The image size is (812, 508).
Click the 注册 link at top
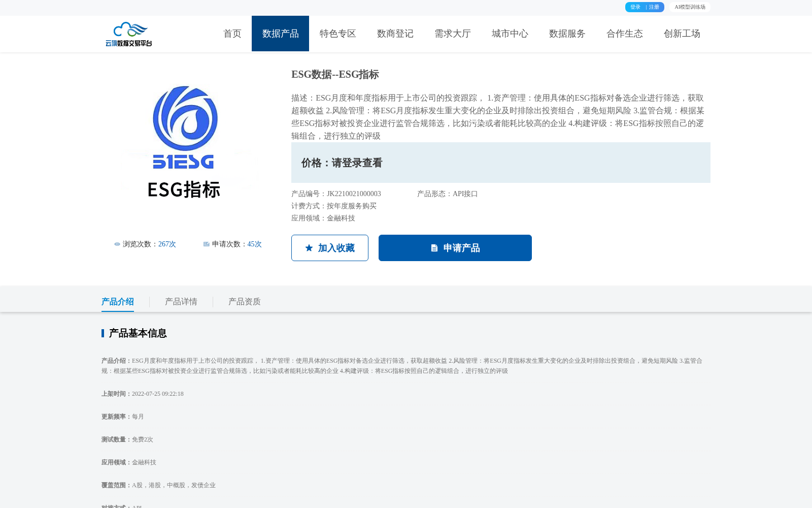pyautogui.click(x=654, y=7)
